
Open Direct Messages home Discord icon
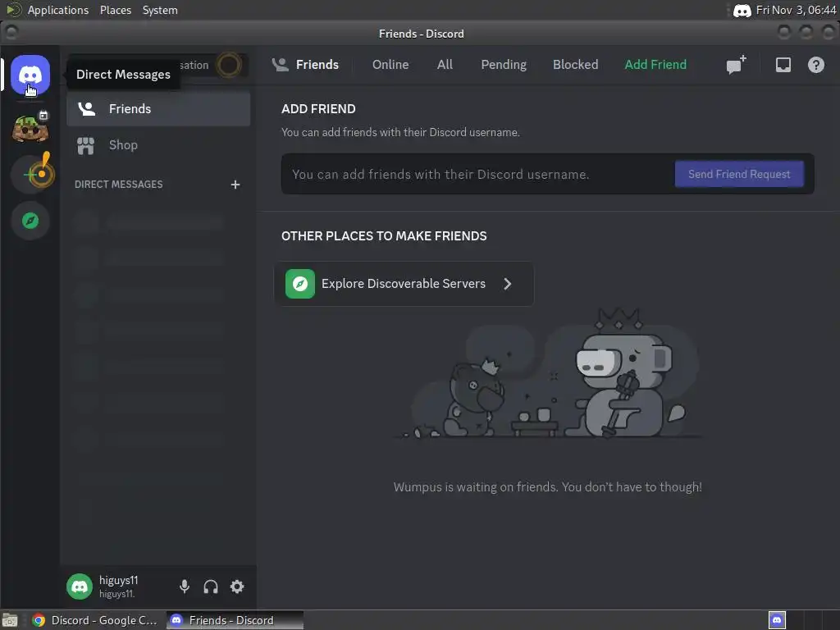pyautogui.click(x=30, y=75)
